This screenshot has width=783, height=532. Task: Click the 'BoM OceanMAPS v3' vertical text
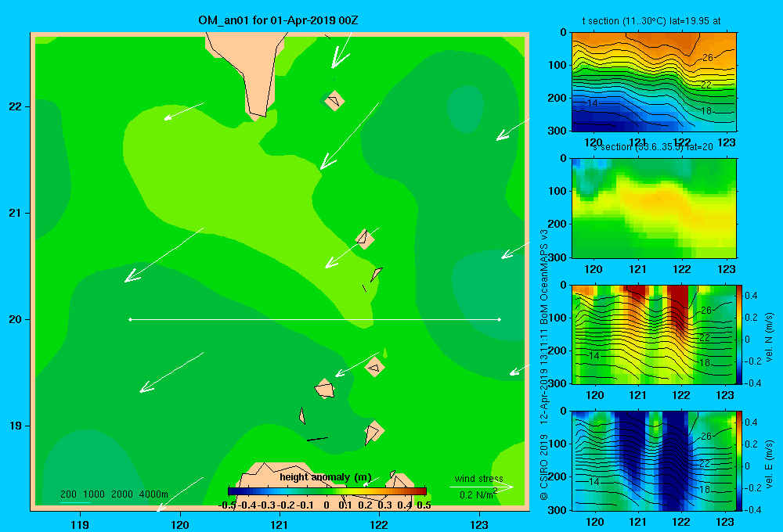point(544,277)
